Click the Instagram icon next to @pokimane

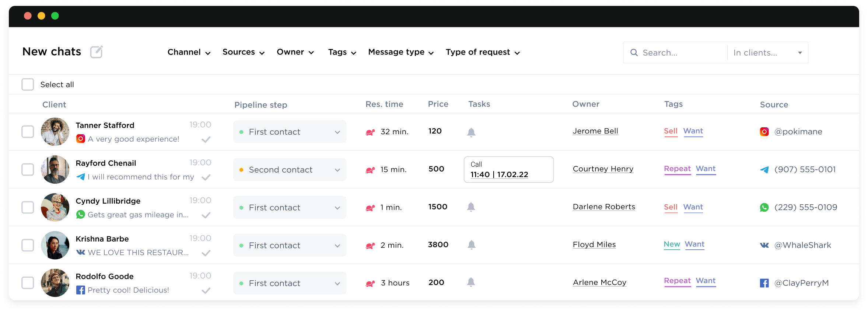764,132
